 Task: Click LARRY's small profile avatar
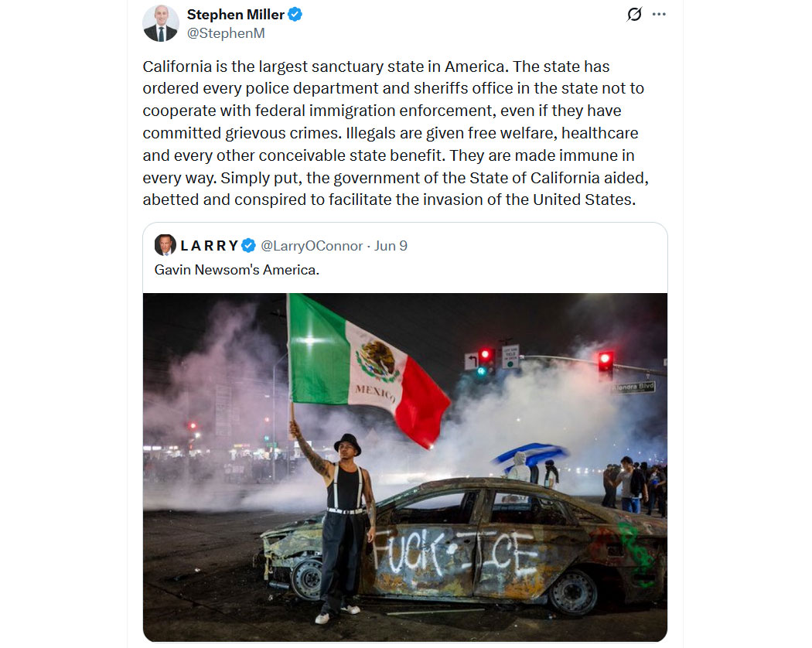click(165, 245)
